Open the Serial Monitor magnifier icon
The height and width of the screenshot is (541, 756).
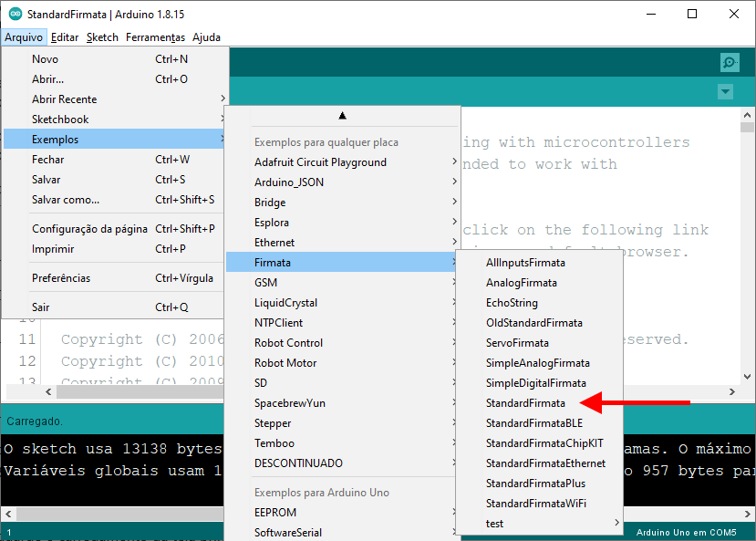click(x=730, y=63)
